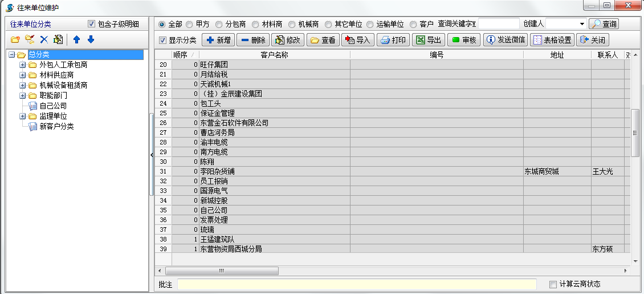Move category up with blue up arrow

pos(76,40)
